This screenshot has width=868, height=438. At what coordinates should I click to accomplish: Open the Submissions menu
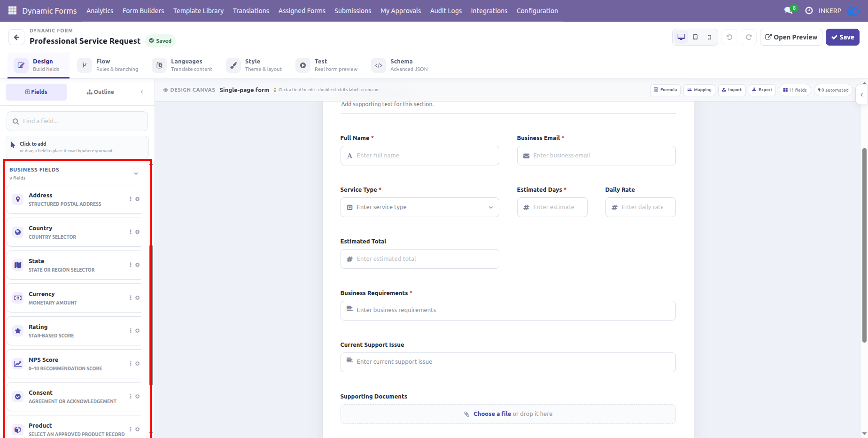[x=353, y=11]
